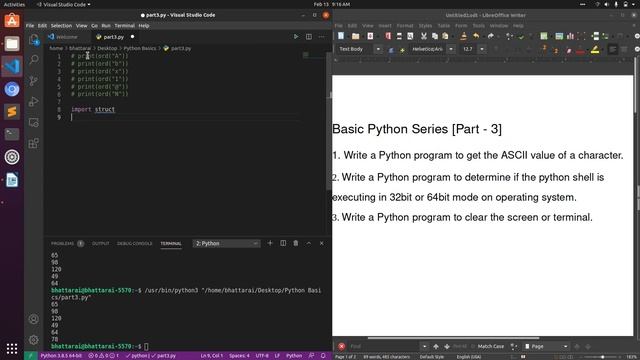The image size is (640, 360).
Task: Close the terminal panel
Action: 322,243
